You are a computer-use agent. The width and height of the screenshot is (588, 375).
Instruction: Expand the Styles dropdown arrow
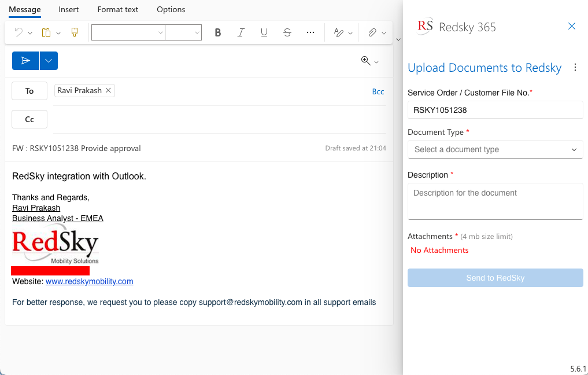point(350,34)
